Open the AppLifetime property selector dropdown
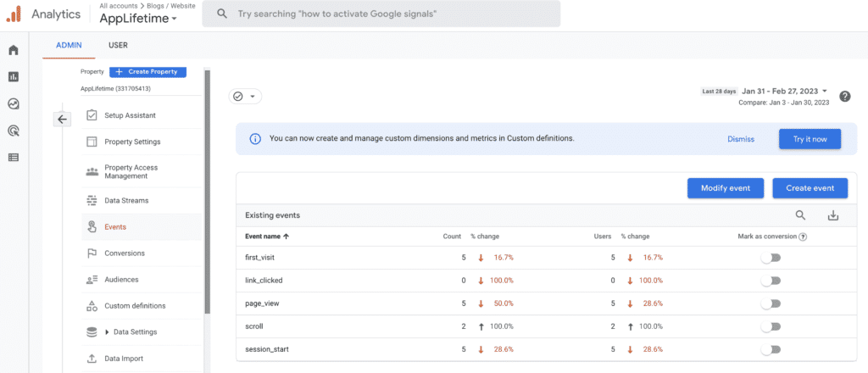The height and width of the screenshot is (373, 868). (138, 18)
